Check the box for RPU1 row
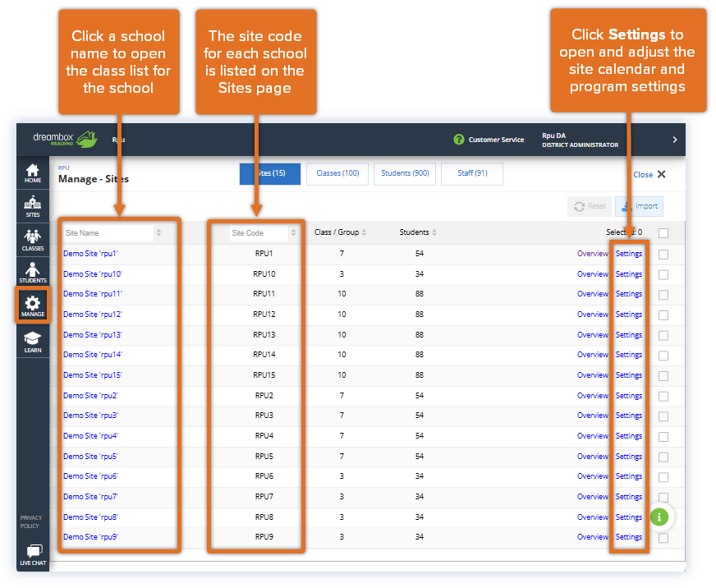Image resolution: width=716 pixels, height=588 pixels. coord(663,255)
